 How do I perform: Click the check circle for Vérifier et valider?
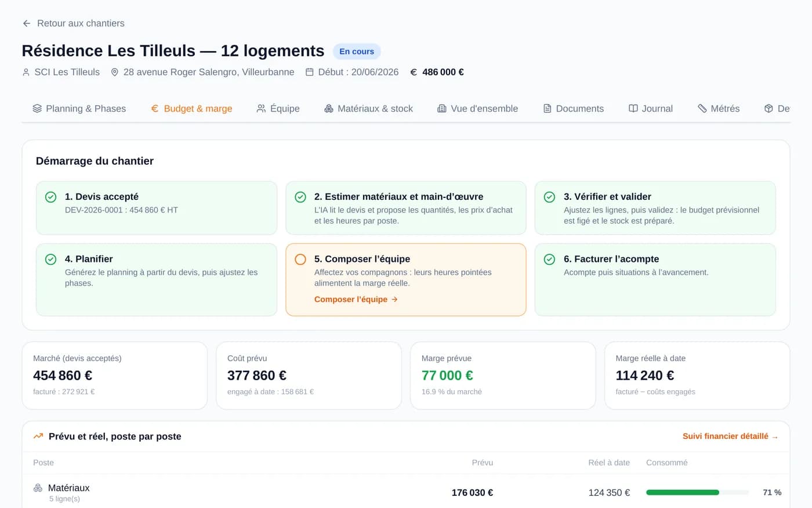pyautogui.click(x=550, y=197)
